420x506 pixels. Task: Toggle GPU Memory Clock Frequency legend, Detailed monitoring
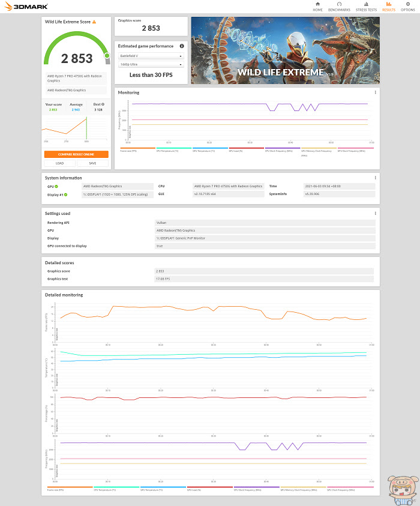(303, 489)
